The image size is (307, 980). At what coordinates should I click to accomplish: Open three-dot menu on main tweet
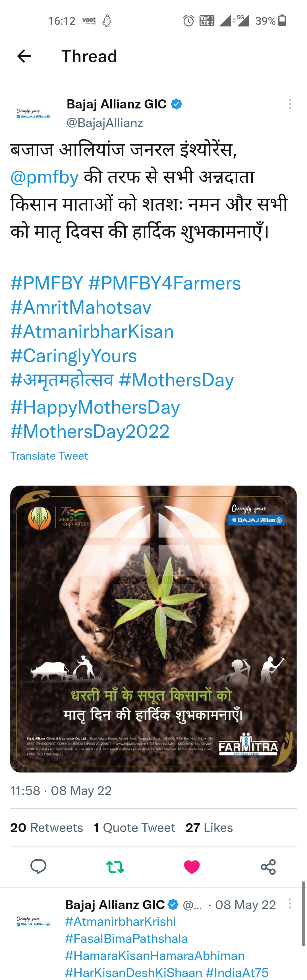290,104
